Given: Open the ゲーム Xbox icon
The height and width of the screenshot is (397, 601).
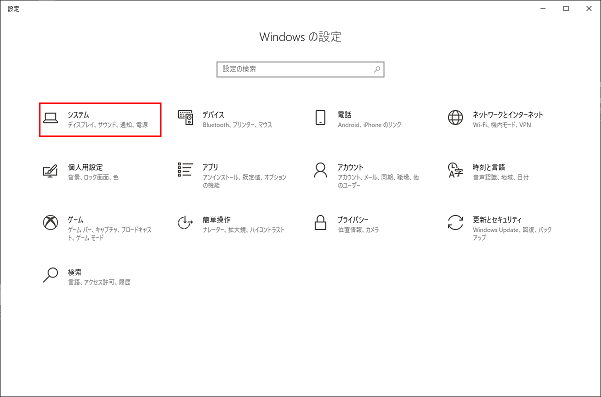Looking at the screenshot, I should pos(50,222).
